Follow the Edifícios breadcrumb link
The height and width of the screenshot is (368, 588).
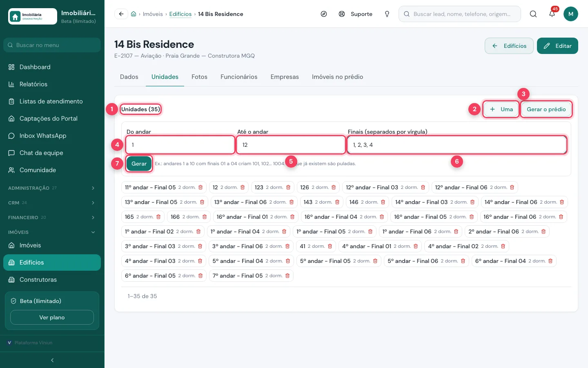pyautogui.click(x=180, y=14)
